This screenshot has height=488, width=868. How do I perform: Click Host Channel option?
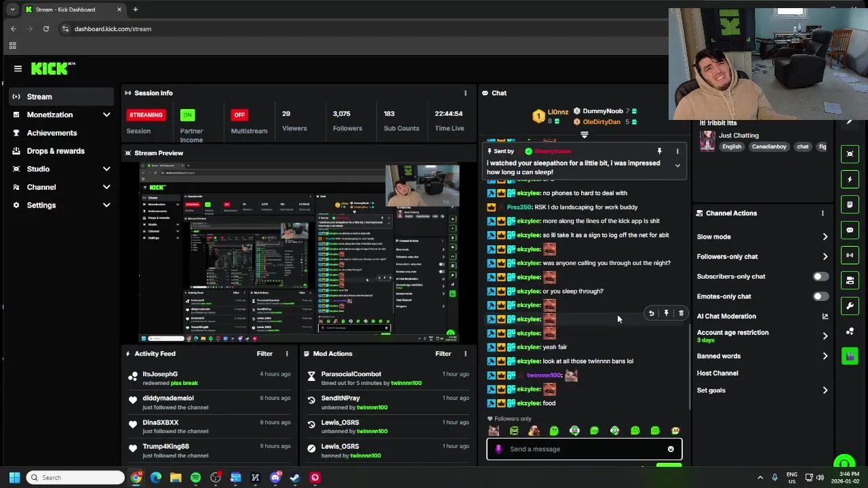pyautogui.click(x=717, y=373)
